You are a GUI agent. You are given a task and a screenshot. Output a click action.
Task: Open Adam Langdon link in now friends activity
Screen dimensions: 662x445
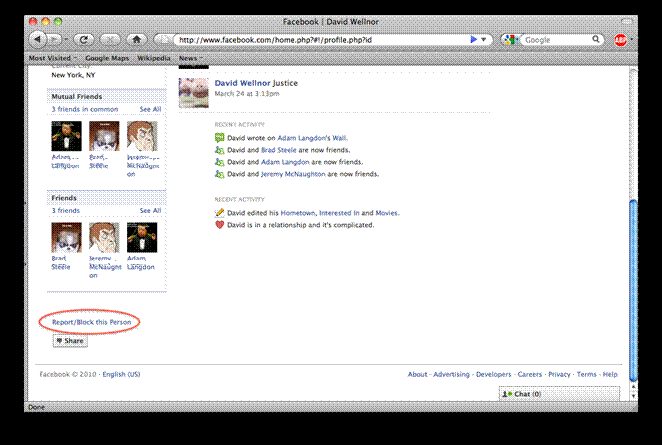point(285,162)
